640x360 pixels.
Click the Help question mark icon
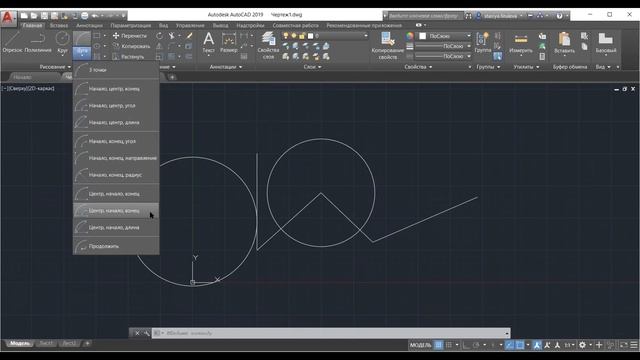coord(560,16)
